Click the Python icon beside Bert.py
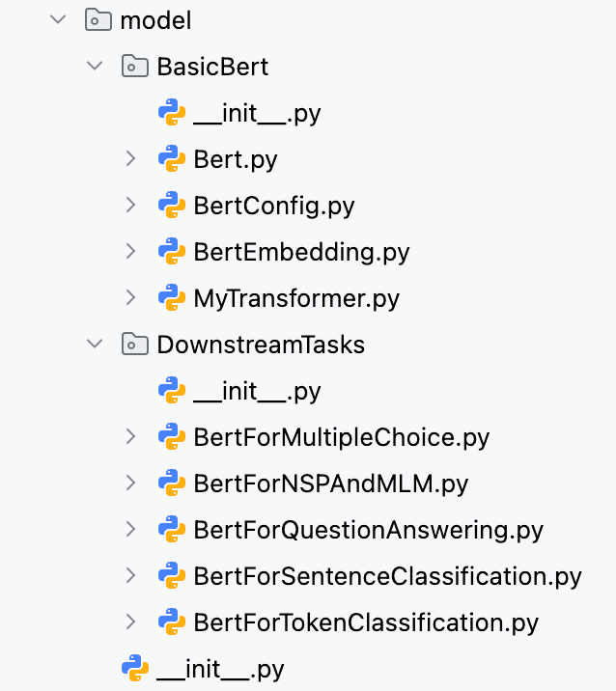616x691 pixels. pyautogui.click(x=172, y=158)
